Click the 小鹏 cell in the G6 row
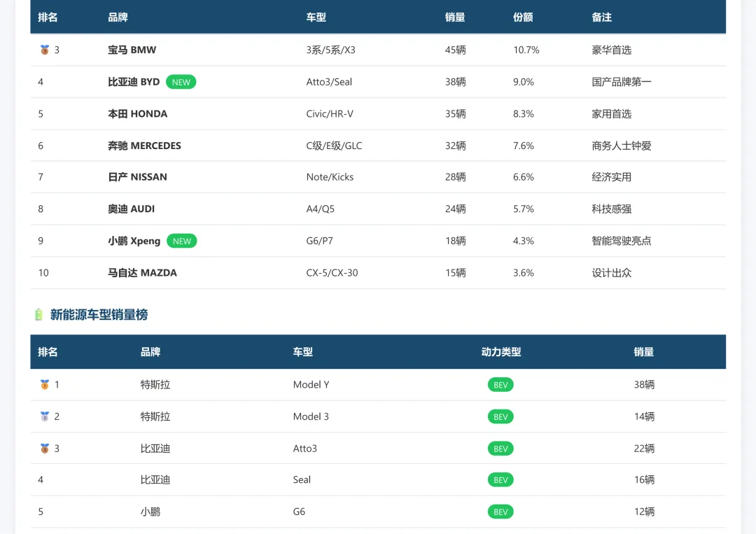Viewport: 756px width, 534px height. 150,512
